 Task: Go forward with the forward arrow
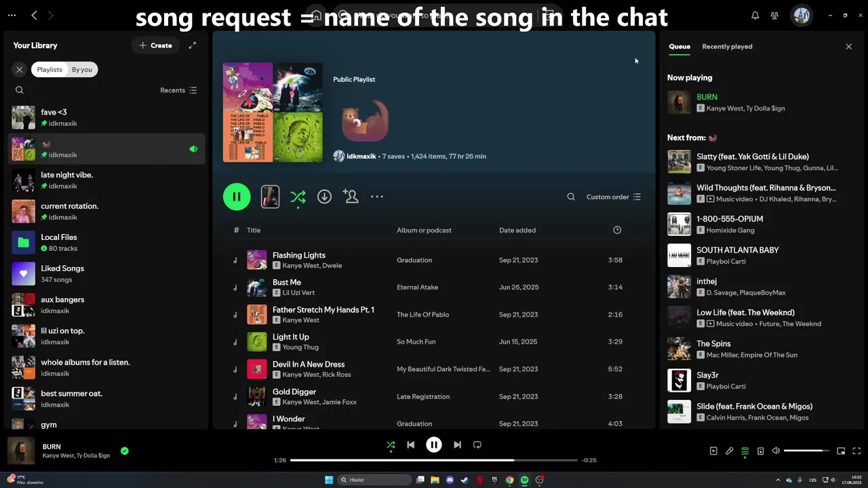(51, 15)
